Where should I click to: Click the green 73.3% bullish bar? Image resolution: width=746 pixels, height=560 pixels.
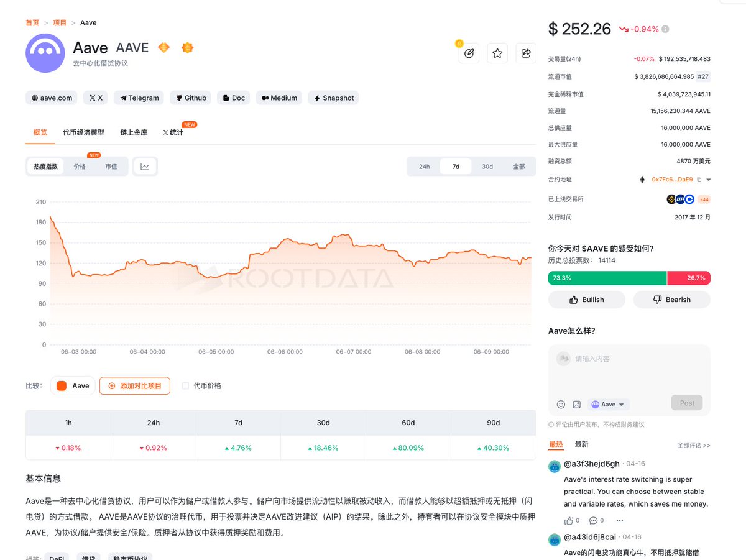[x=607, y=278]
